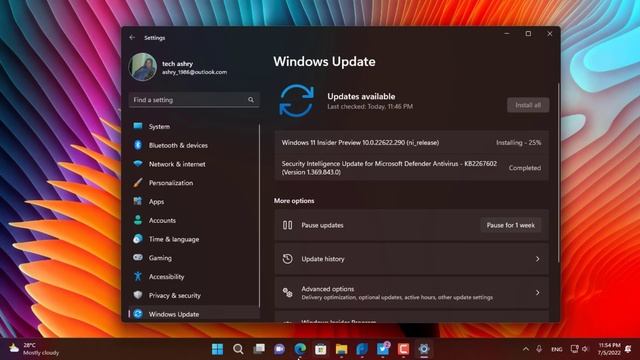The height and width of the screenshot is (360, 640).
Task: Click the Windows Start button on taskbar
Action: point(218,349)
